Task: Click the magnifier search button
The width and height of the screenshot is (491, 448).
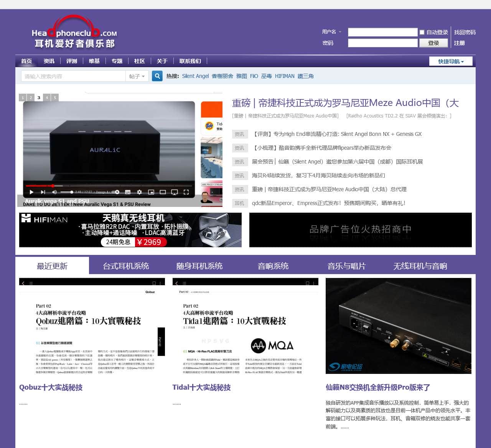Action: pyautogui.click(x=157, y=76)
